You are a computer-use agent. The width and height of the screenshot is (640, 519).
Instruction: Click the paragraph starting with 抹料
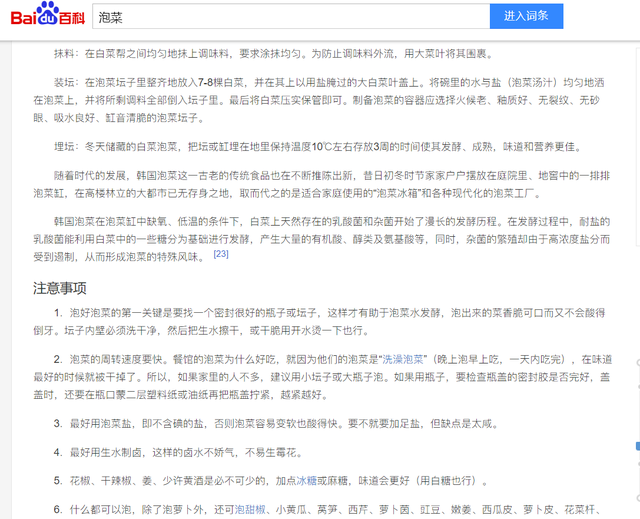click(273, 54)
